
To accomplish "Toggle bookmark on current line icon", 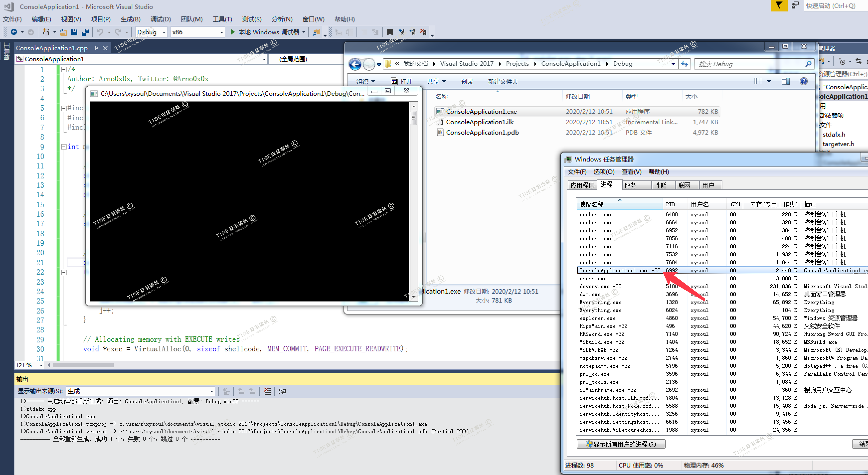I will pyautogui.click(x=390, y=32).
